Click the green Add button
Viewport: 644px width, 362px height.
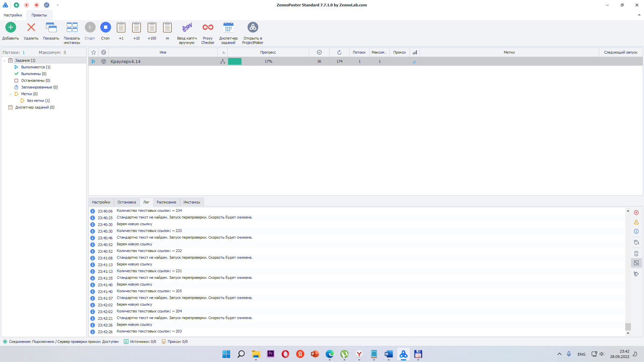point(11,27)
